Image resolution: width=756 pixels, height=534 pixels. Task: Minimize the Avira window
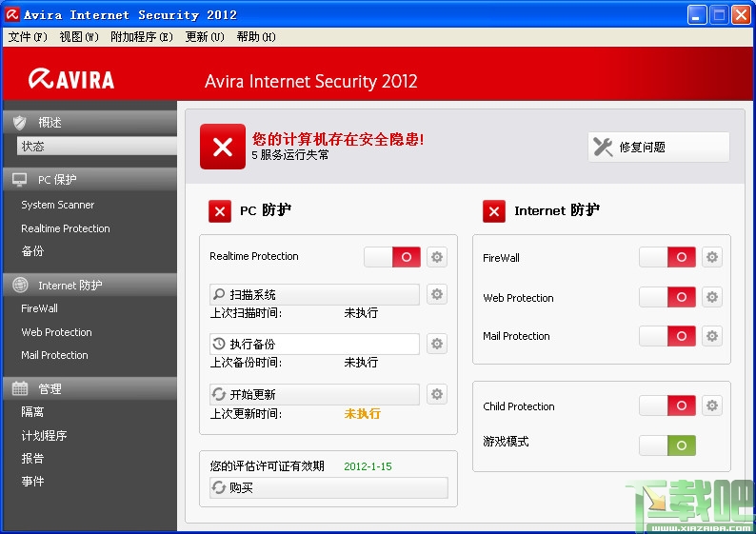click(697, 14)
